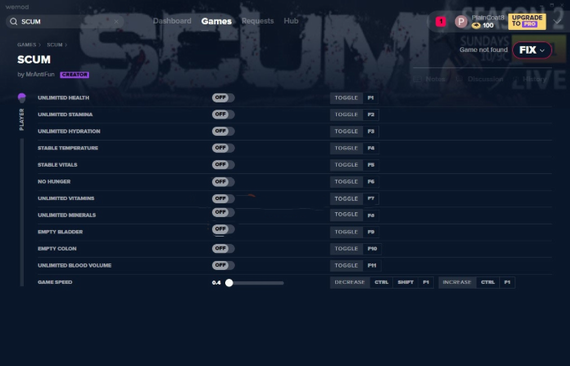Click the Player category icon
Viewport: 570px width, 366px height.
point(22,97)
